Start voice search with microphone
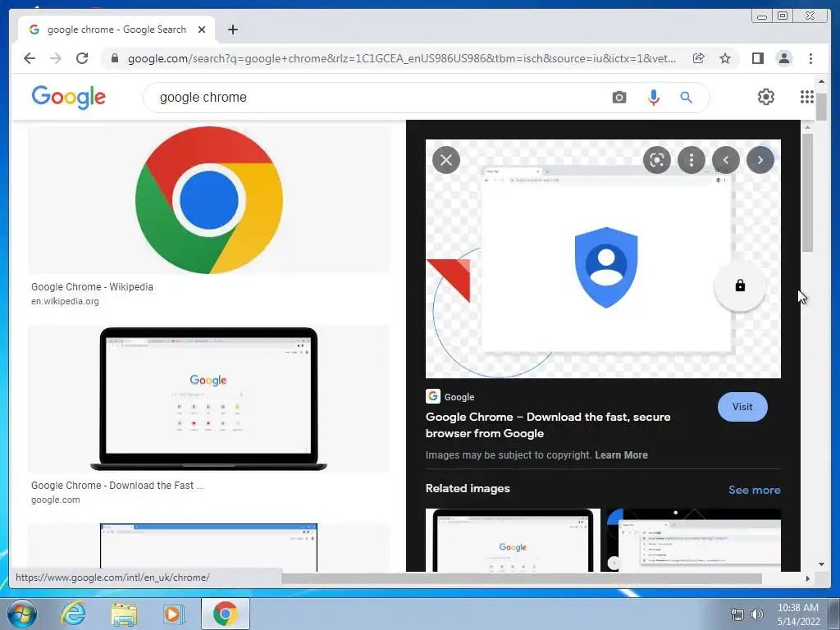Screen dimensions: 840x630 [653, 98]
